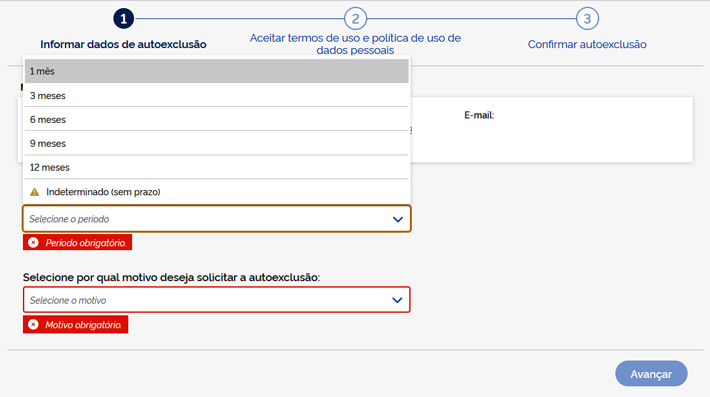This screenshot has height=397, width=710.
Task: Go to step 3 circle in the stepper
Action: click(587, 19)
